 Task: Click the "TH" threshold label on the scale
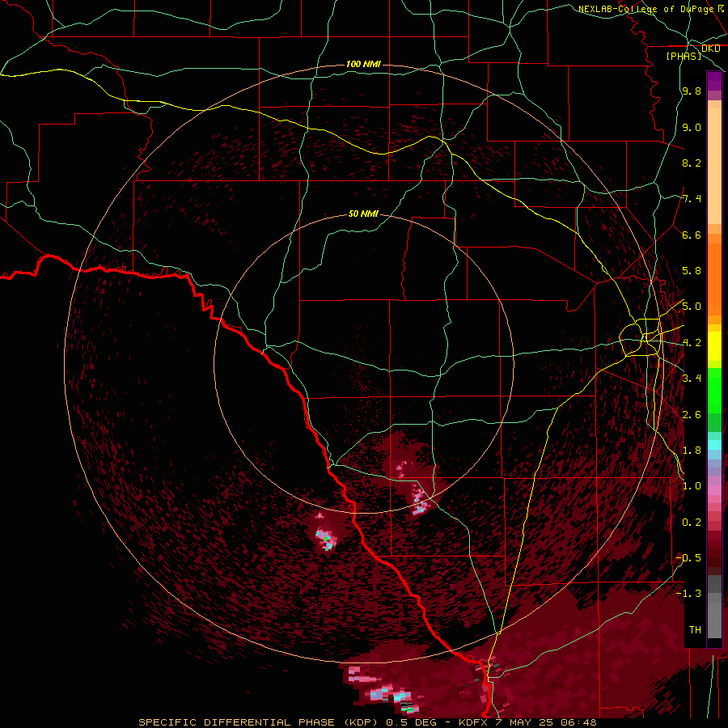click(x=695, y=630)
